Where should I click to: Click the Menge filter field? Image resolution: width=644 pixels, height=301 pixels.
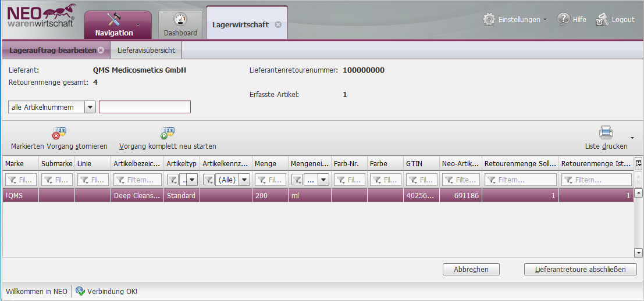tap(271, 180)
